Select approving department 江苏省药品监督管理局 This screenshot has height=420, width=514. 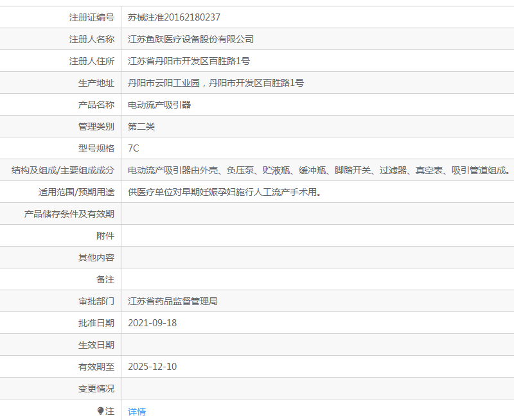coord(173,301)
